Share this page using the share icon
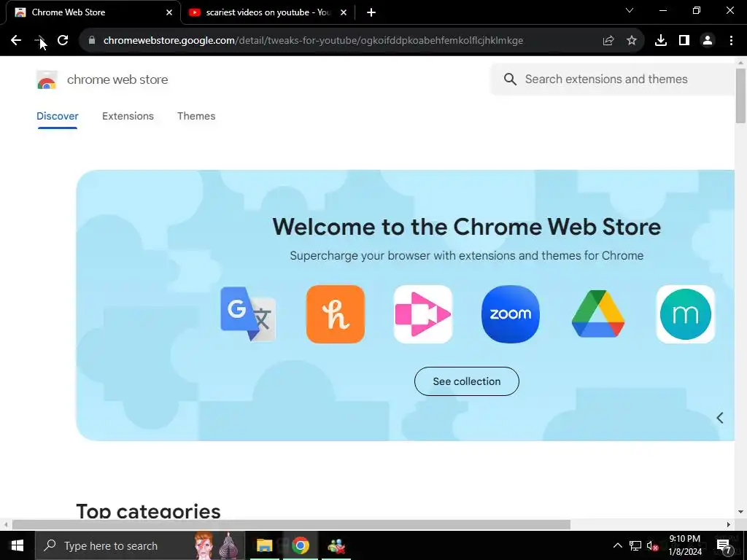The width and height of the screenshot is (747, 560). (608, 41)
